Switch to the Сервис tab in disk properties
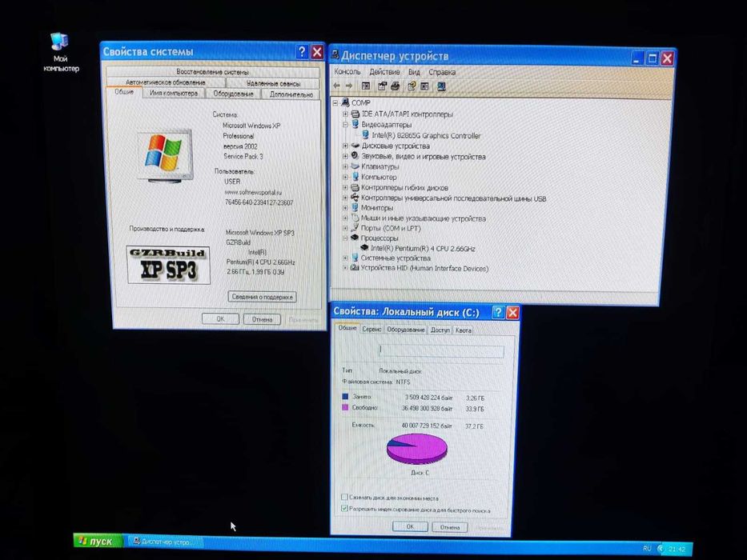The image size is (747, 560). tap(371, 329)
